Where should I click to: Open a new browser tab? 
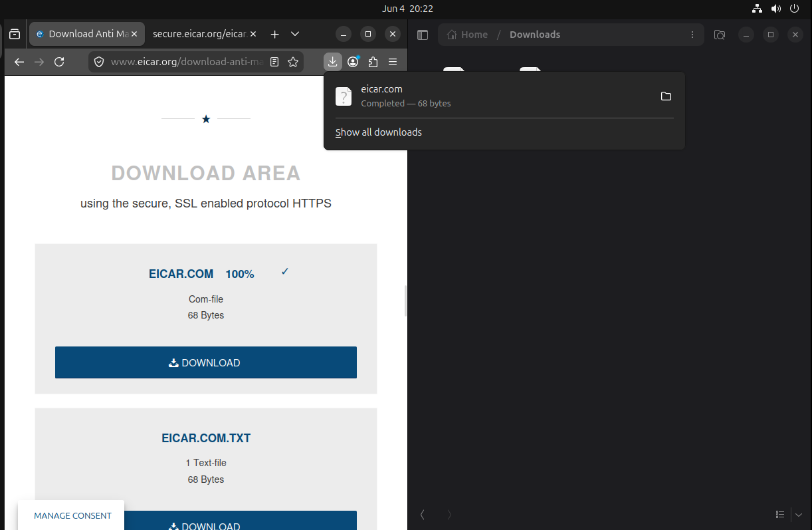274,34
